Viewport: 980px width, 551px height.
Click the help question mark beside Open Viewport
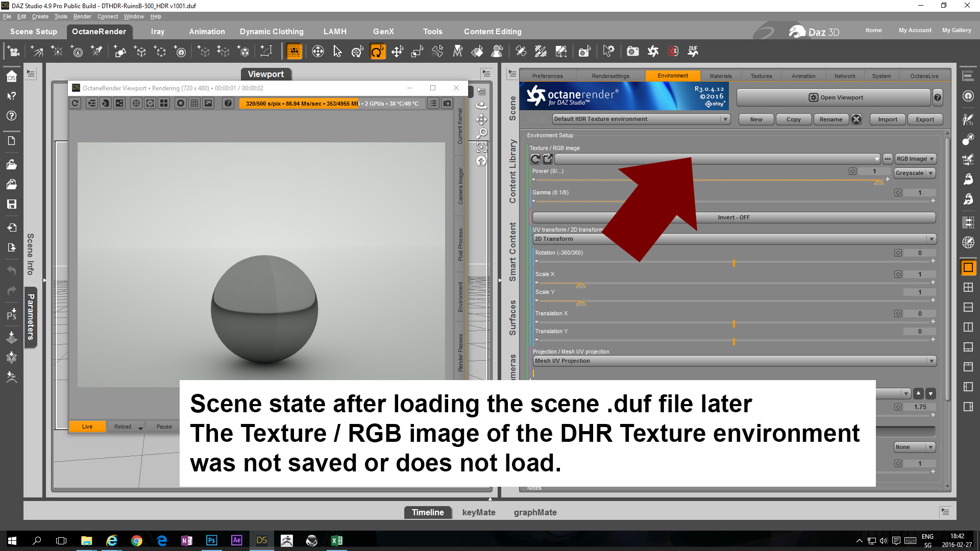[x=938, y=97]
